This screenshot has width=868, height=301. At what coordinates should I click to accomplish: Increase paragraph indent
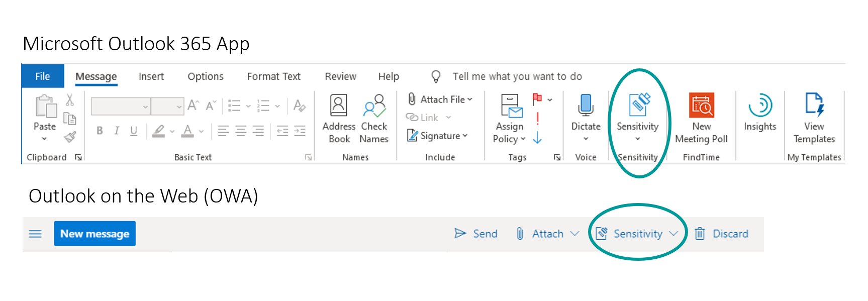[x=300, y=131]
